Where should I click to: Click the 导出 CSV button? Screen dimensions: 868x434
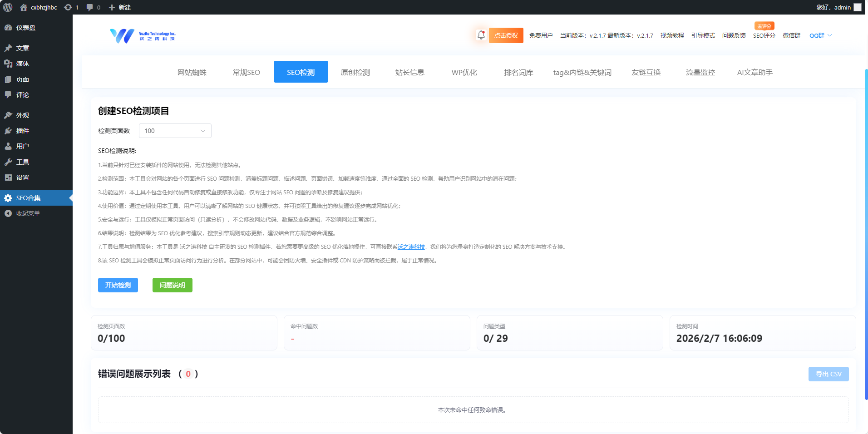click(x=828, y=374)
